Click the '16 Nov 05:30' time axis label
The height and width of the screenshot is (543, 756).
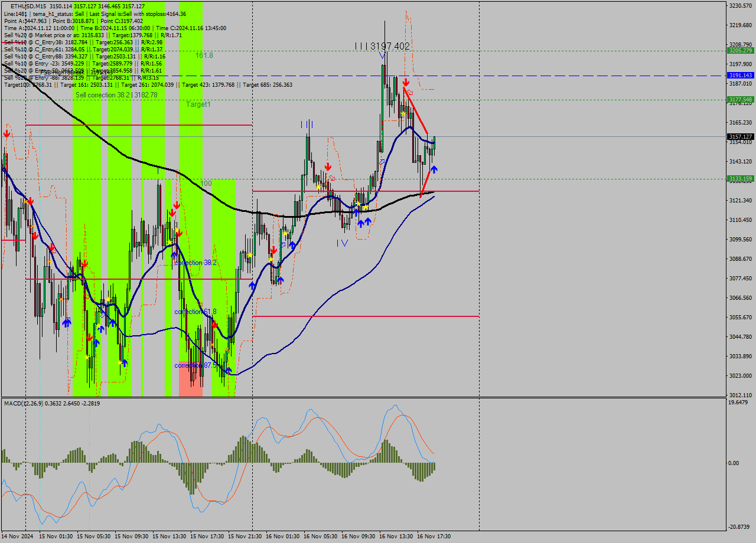[321, 537]
